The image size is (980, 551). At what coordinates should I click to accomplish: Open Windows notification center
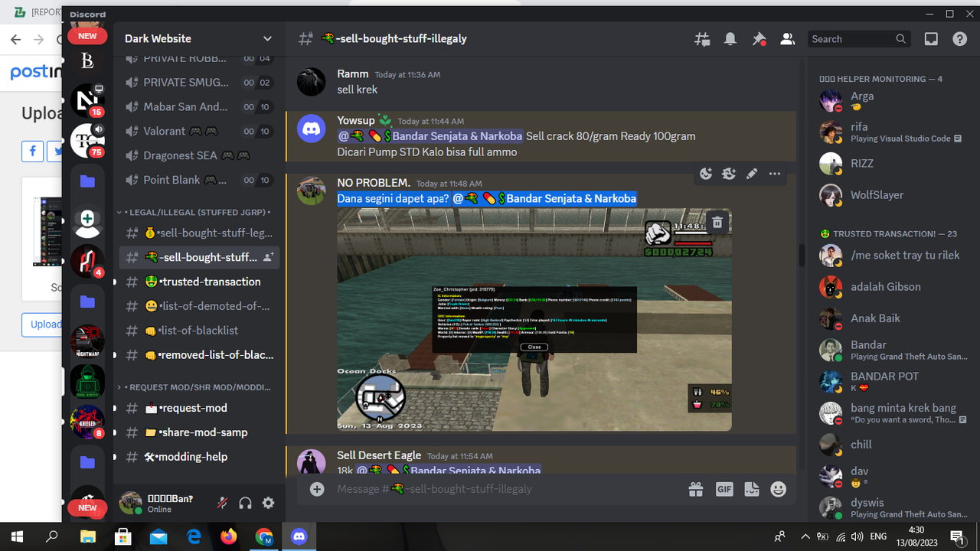956,536
